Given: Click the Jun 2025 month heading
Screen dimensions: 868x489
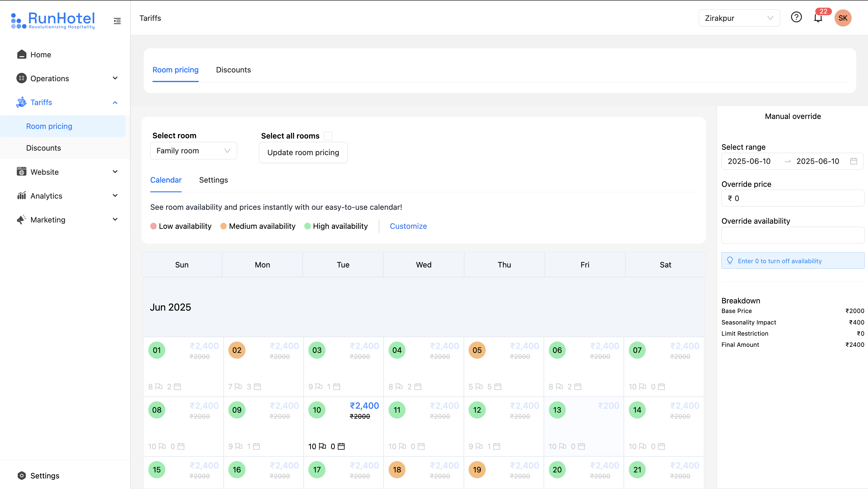Looking at the screenshot, I should click(171, 307).
